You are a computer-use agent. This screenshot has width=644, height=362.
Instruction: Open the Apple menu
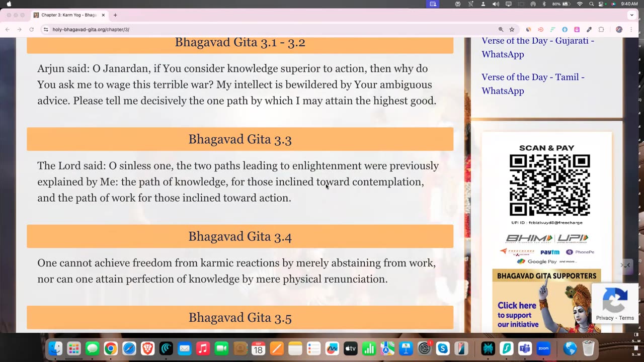click(x=9, y=4)
